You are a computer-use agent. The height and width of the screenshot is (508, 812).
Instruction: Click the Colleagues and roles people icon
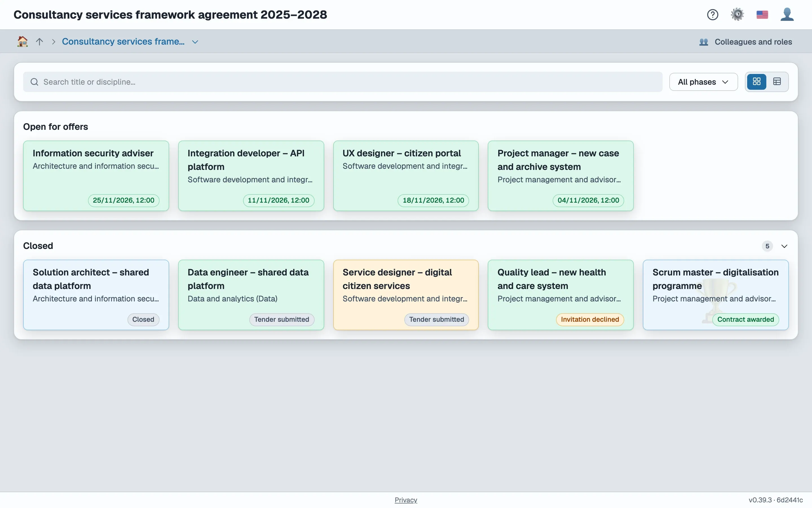click(x=704, y=42)
